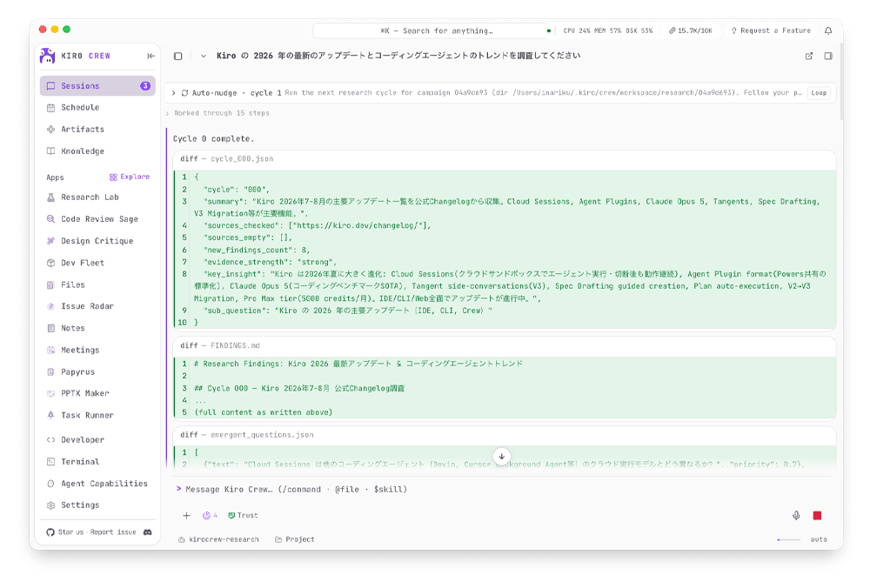Click the Issue Radar icon

tap(50, 306)
